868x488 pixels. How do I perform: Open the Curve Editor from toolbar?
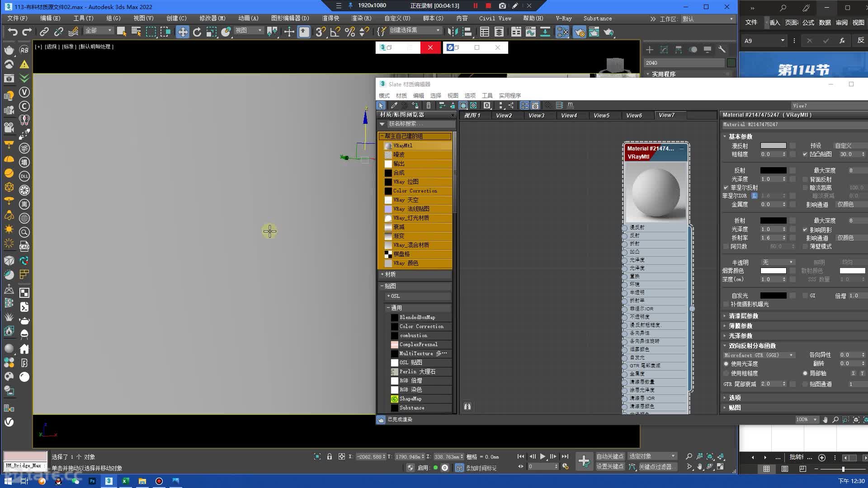[531, 32]
